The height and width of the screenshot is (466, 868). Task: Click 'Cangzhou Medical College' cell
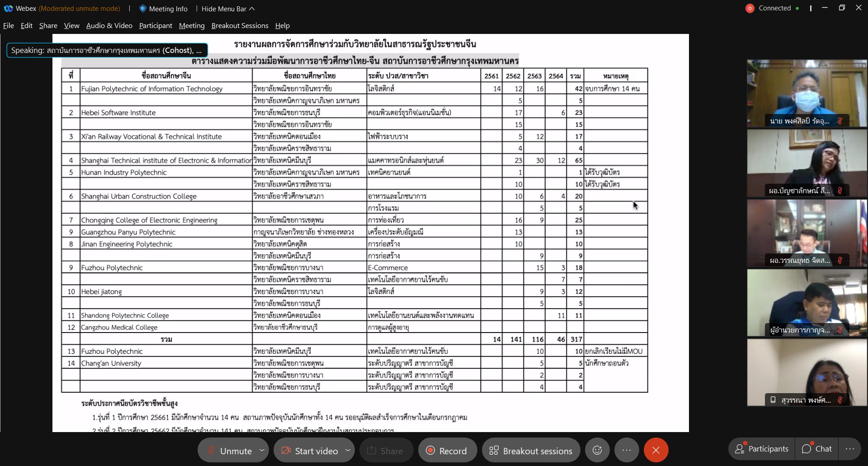[x=166, y=328]
